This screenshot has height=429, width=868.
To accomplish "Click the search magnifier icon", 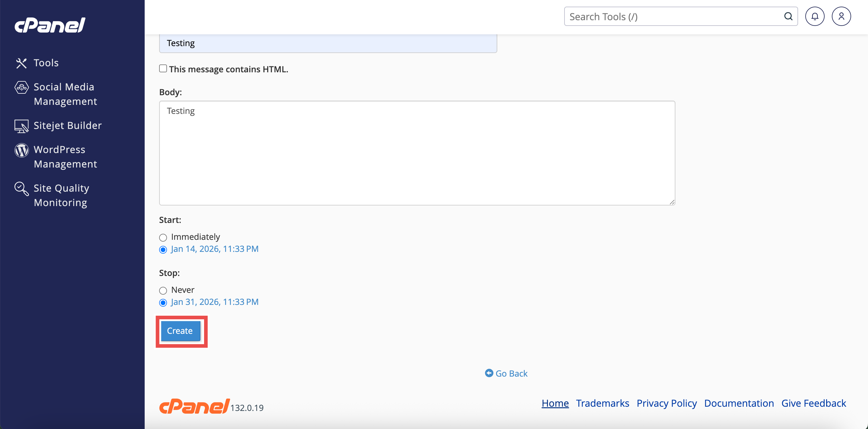I will (x=788, y=17).
